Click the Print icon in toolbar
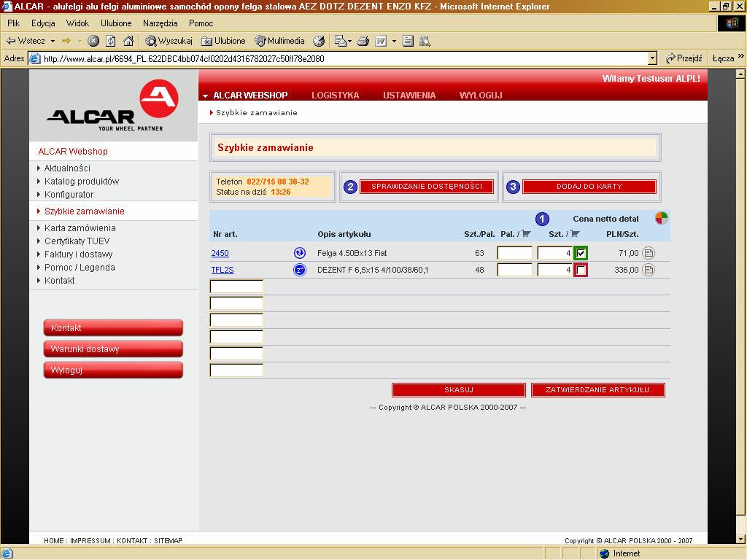 [x=363, y=41]
